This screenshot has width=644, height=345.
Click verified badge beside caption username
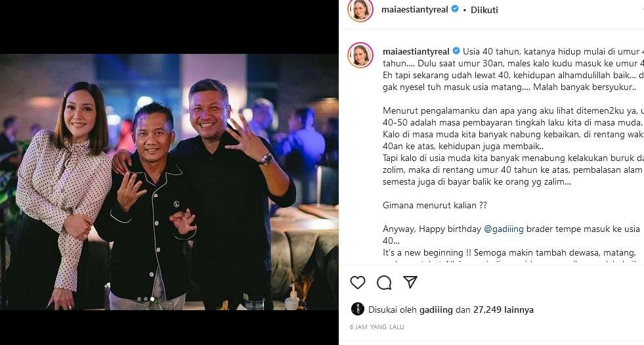coord(456,51)
